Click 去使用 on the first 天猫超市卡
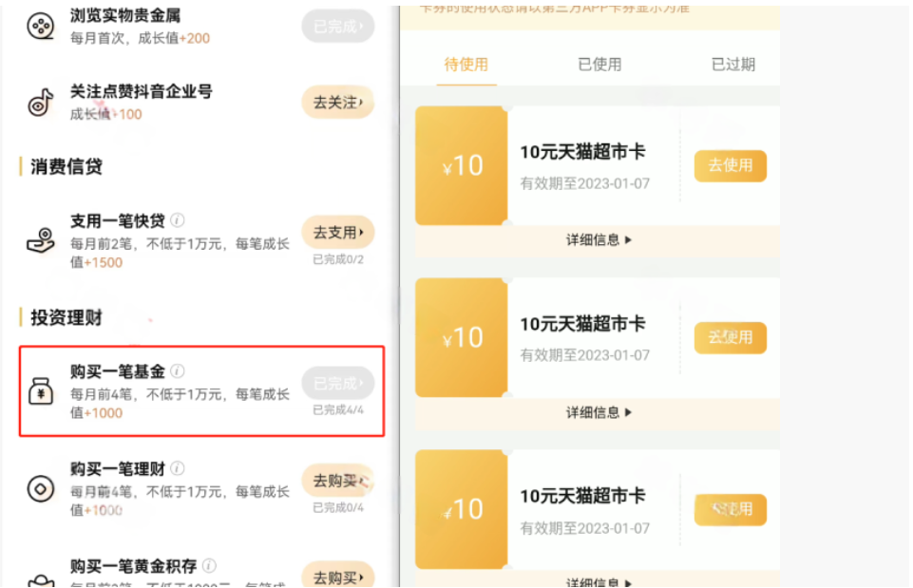913x588 pixels. click(x=730, y=165)
